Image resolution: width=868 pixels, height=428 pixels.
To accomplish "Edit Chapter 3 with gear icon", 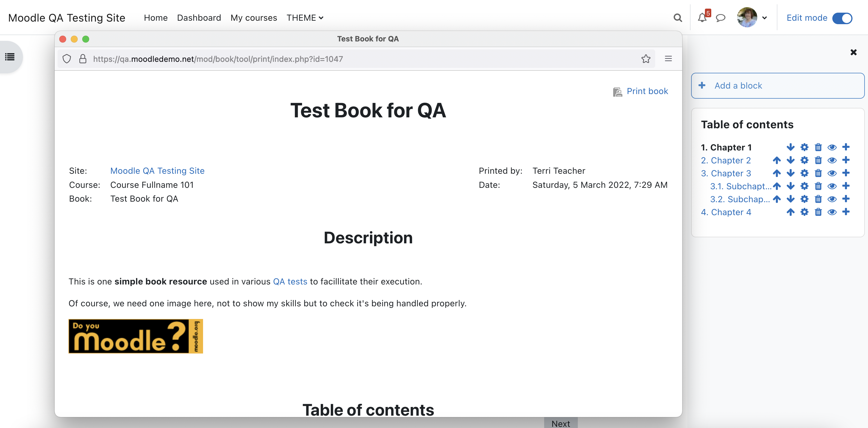I will click(x=804, y=173).
